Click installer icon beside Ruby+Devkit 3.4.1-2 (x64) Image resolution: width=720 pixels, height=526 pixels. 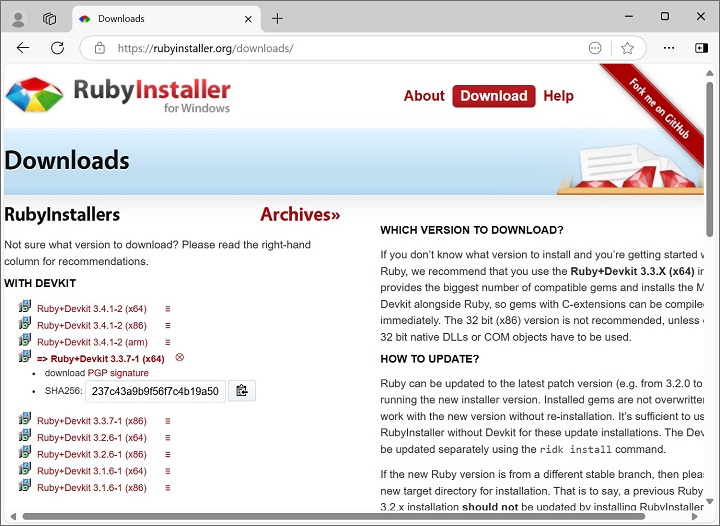click(25, 306)
